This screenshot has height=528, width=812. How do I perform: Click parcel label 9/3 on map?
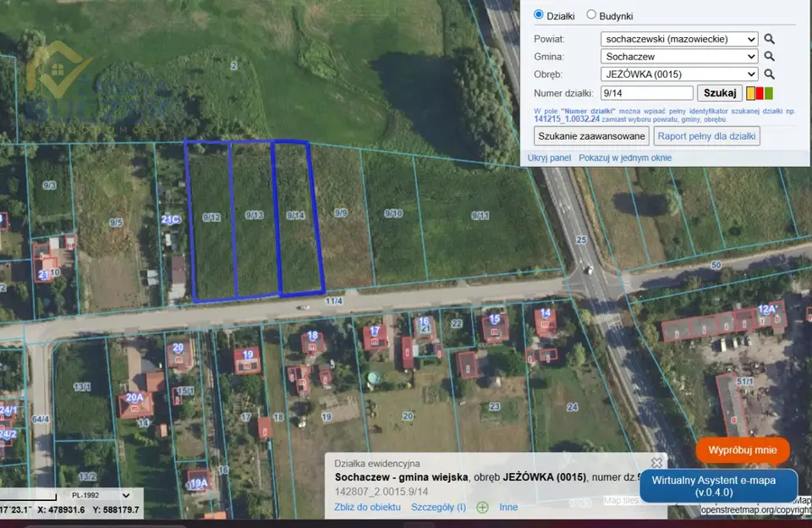coord(50,185)
